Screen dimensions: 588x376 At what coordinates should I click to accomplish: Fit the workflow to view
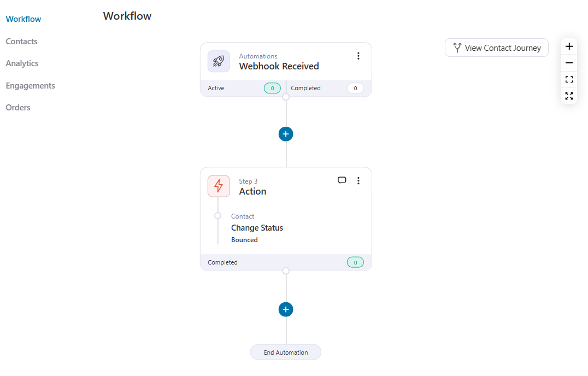pyautogui.click(x=569, y=79)
